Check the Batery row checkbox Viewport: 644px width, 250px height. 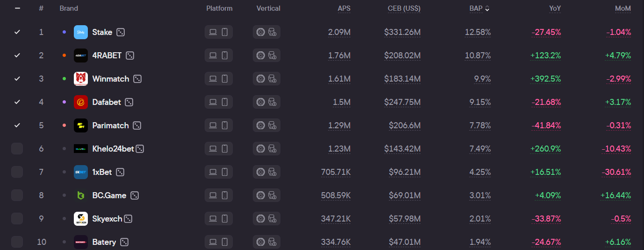tap(17, 242)
